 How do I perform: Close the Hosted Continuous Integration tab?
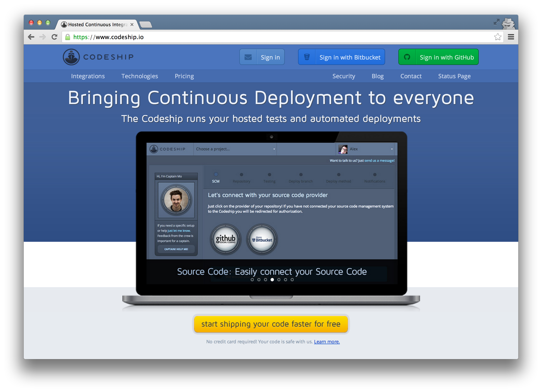[132, 25]
